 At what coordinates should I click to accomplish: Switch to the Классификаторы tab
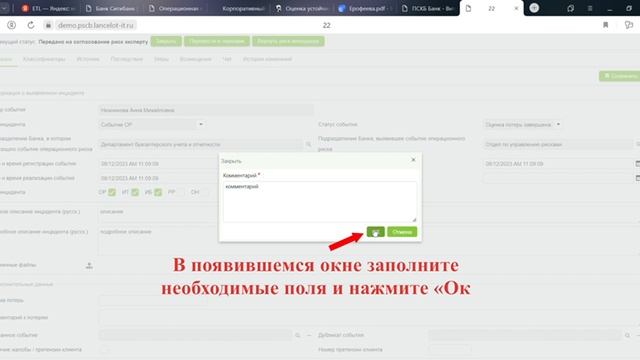coord(44,59)
